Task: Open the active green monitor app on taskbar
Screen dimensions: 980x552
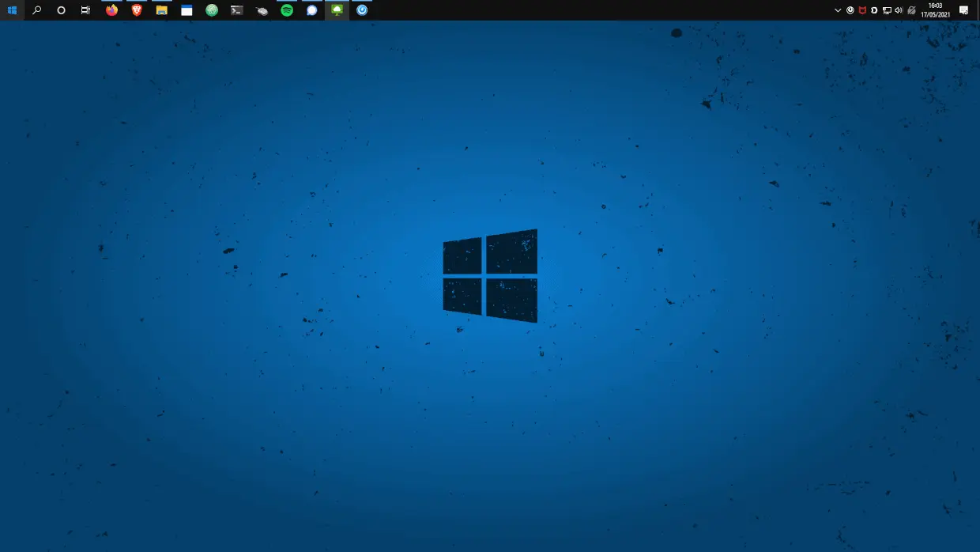Action: coord(336,10)
